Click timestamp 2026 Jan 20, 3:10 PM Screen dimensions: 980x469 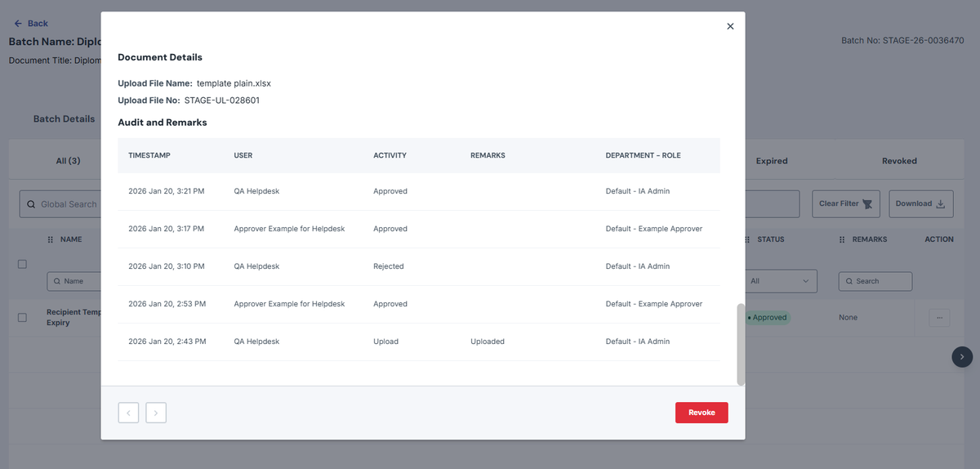(166, 266)
